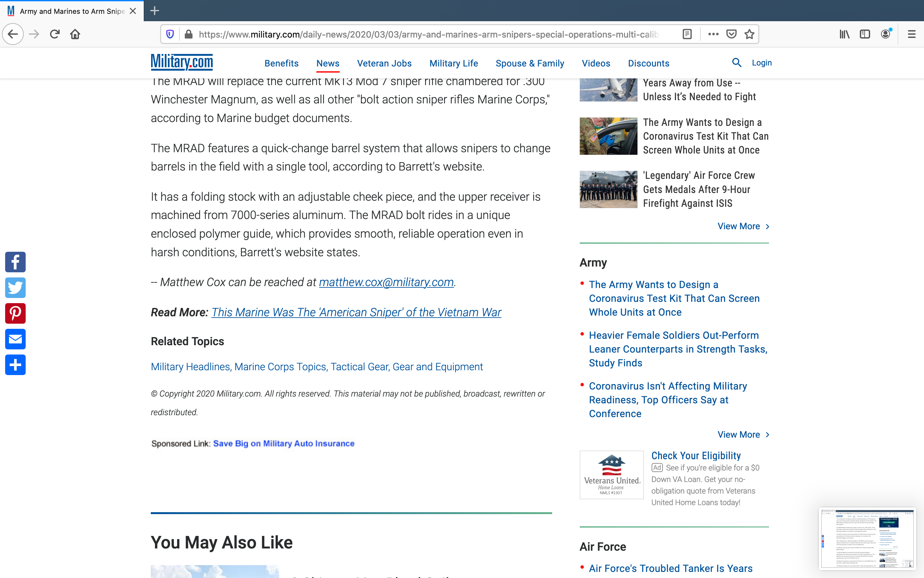Click the forward navigation arrow
The height and width of the screenshot is (578, 924).
pyautogui.click(x=34, y=34)
